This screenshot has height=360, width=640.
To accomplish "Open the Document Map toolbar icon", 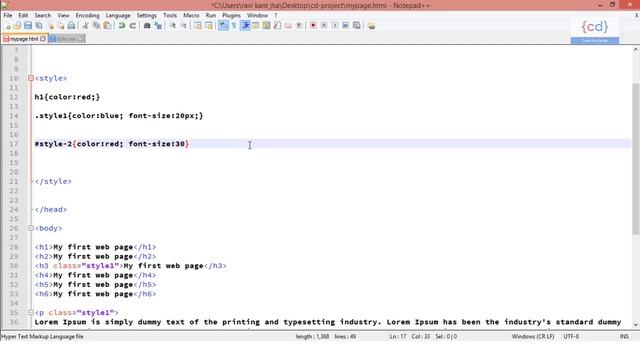I will (266, 26).
